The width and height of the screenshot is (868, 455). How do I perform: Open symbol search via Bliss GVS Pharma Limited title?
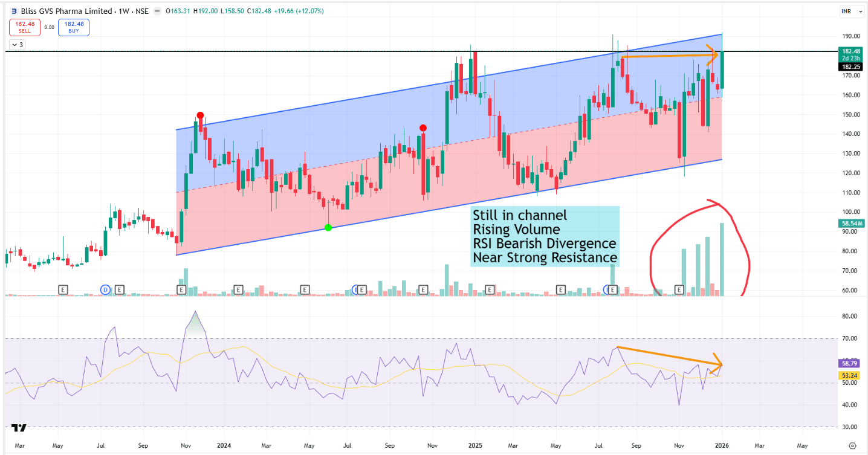tap(66, 11)
